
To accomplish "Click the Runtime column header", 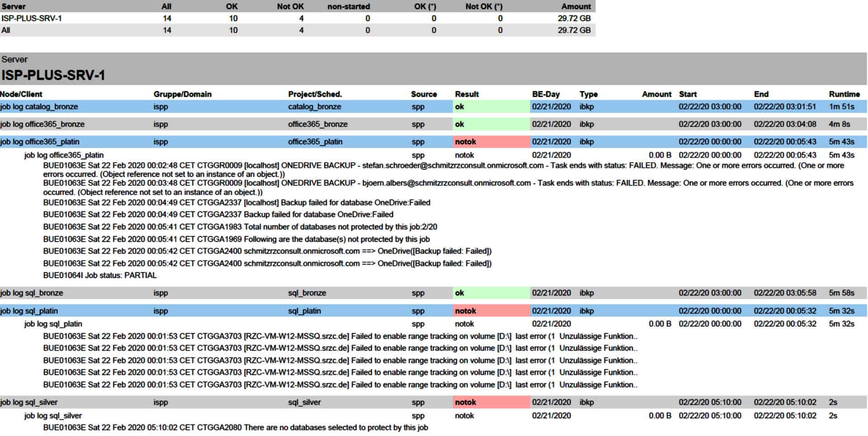I will tap(844, 94).
